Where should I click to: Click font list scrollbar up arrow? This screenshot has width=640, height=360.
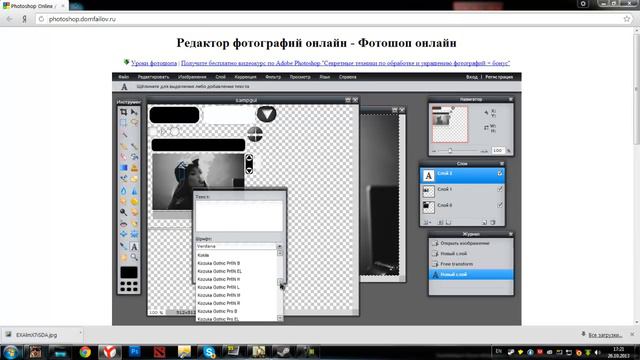pos(280,253)
